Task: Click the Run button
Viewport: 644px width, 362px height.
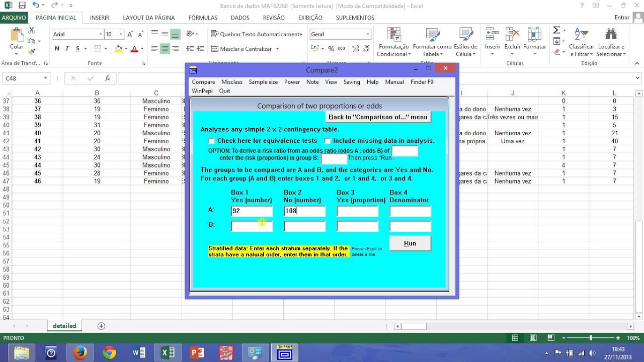Action: click(x=410, y=243)
